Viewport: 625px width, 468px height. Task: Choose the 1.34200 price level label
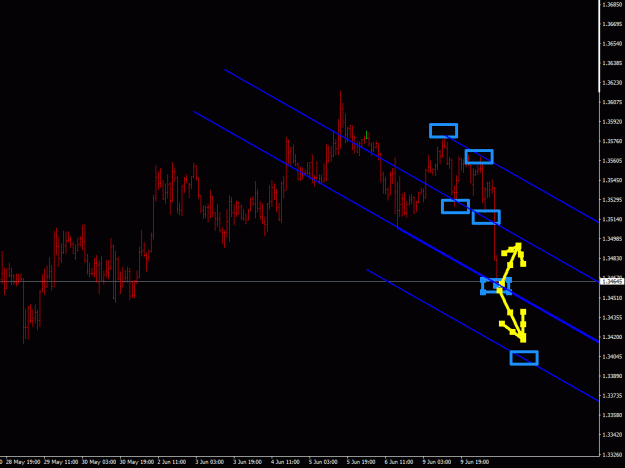tap(613, 337)
